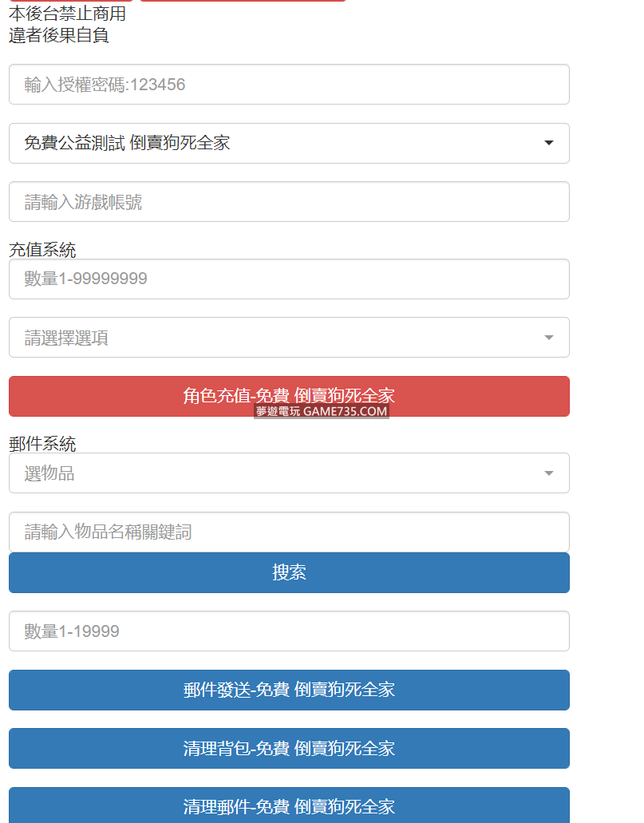
Task: Select the 數量1-19999 quantity field
Action: coord(289,631)
